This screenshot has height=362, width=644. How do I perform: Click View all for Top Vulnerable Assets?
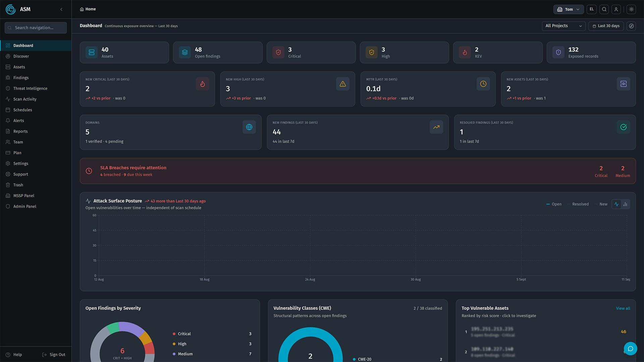click(x=623, y=308)
